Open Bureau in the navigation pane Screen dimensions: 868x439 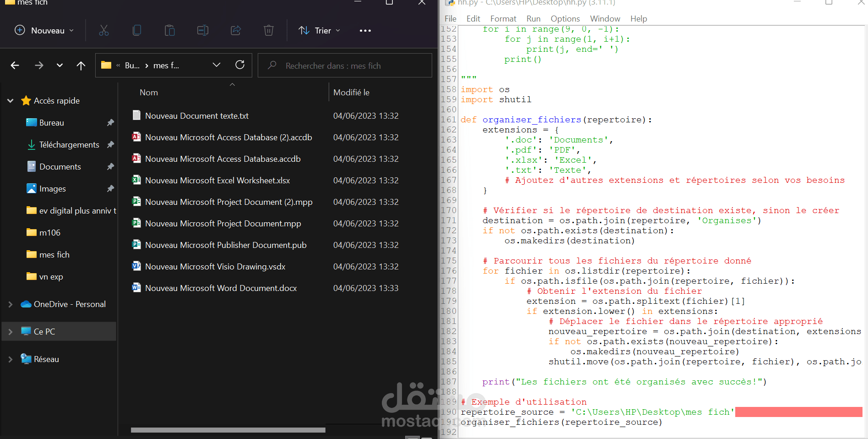coord(52,123)
